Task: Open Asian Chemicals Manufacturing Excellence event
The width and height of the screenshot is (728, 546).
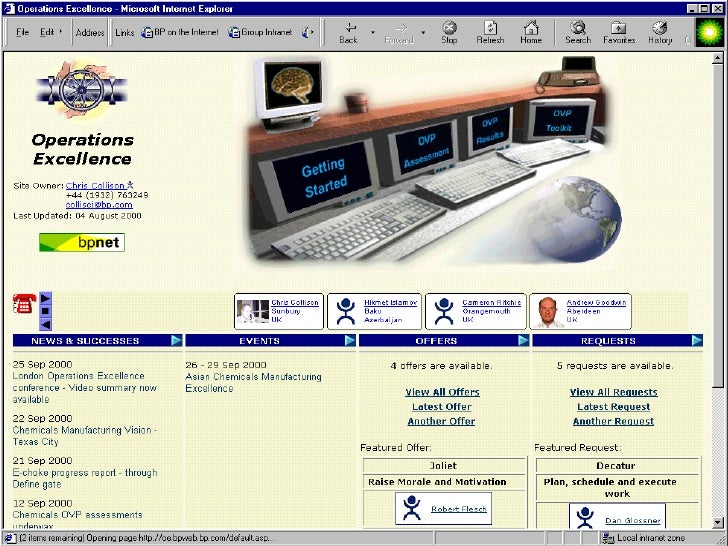Action: [253, 383]
